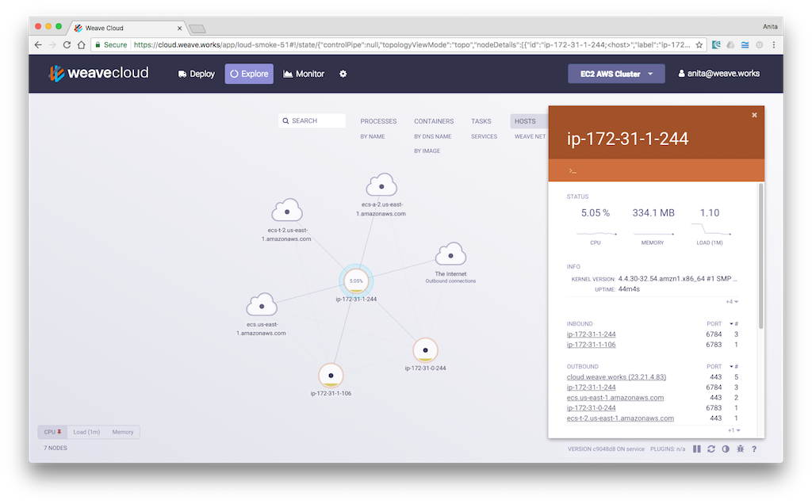Close the Weave Cloud browser tab
The height and width of the screenshot is (504, 812).
click(180, 29)
